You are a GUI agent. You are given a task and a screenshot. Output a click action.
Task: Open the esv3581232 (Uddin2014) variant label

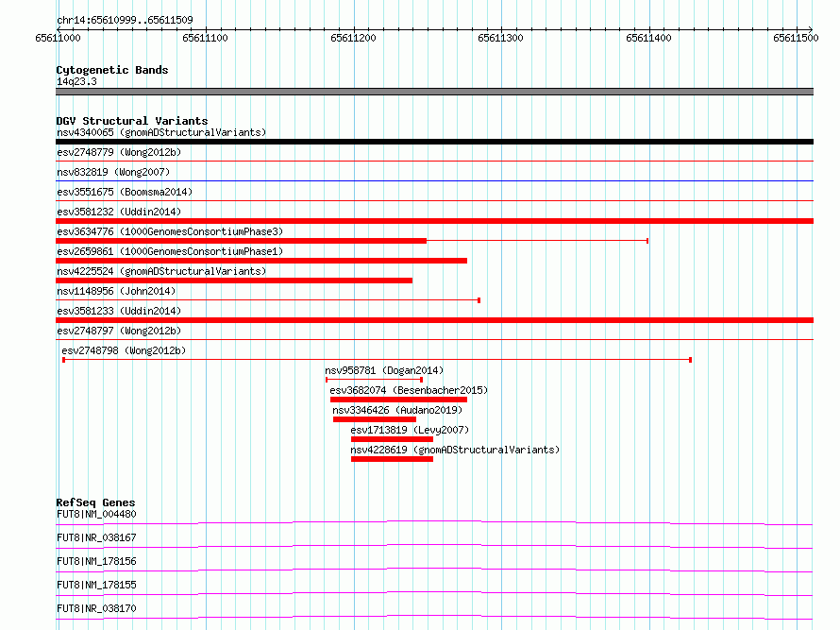pos(119,212)
